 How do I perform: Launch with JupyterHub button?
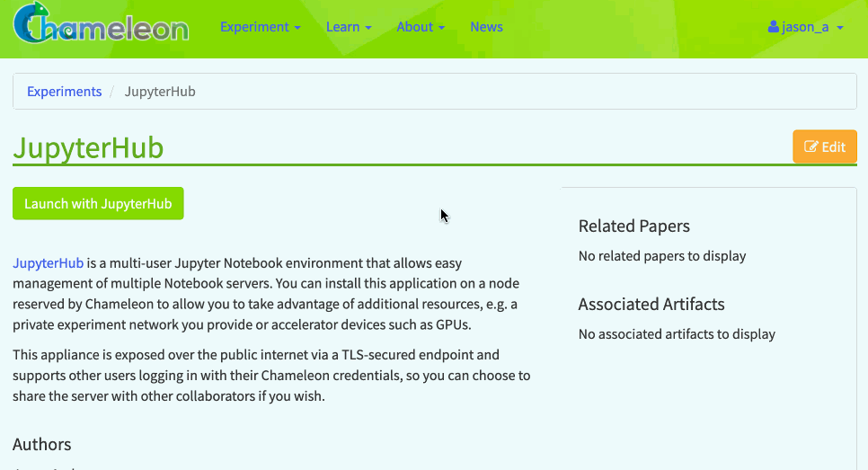[x=98, y=203]
